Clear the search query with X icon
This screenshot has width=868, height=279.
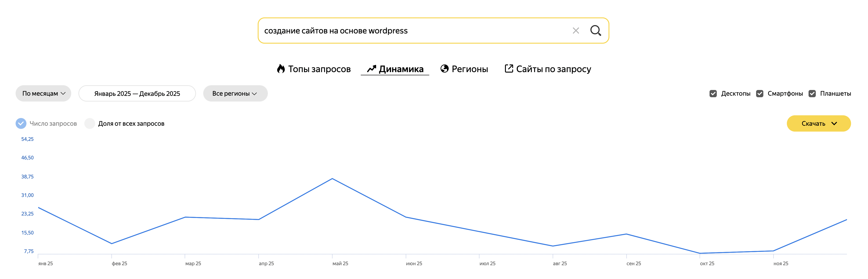[x=576, y=31]
